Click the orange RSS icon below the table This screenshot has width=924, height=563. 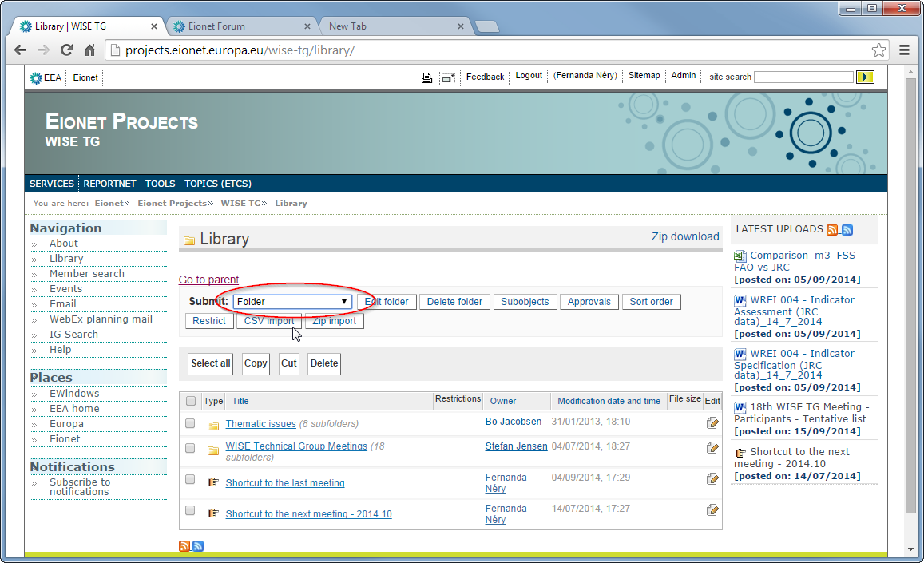pos(184,546)
